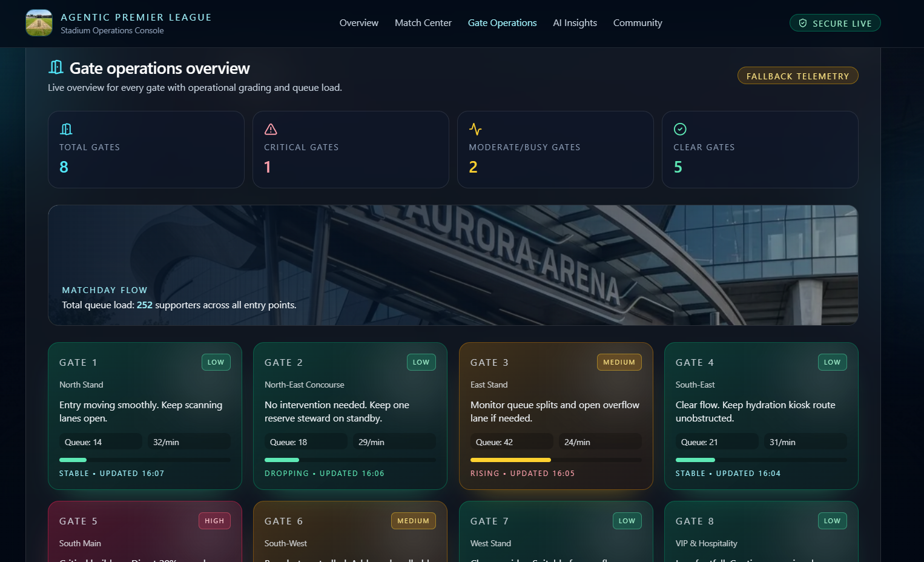
Task: Click the Gate 1 LOW status badge
Action: point(216,362)
